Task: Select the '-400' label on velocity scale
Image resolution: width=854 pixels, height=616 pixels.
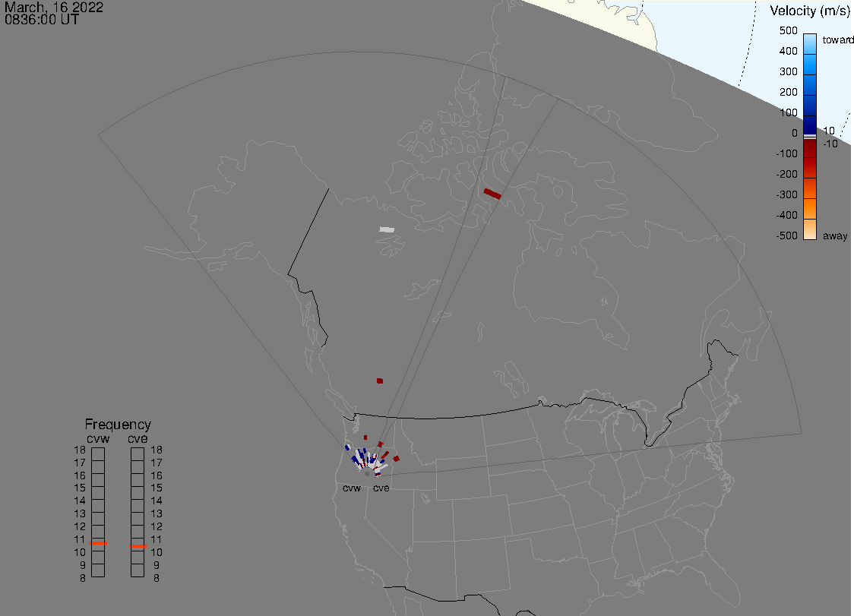Action: 786,215
